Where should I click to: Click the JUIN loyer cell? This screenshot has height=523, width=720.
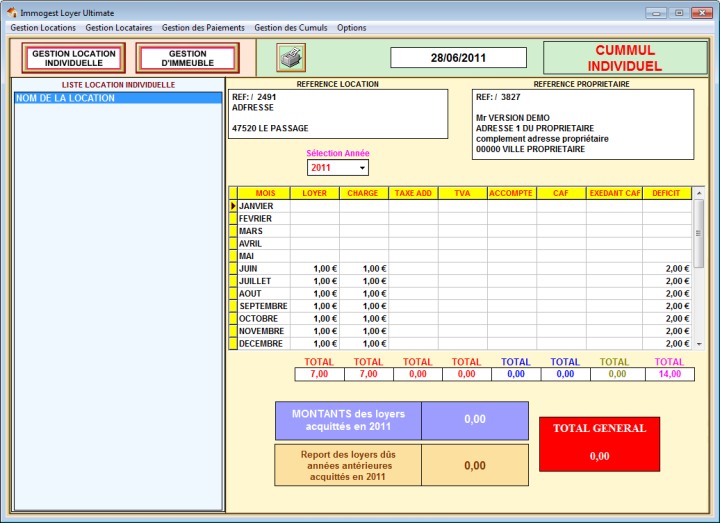coord(314,269)
